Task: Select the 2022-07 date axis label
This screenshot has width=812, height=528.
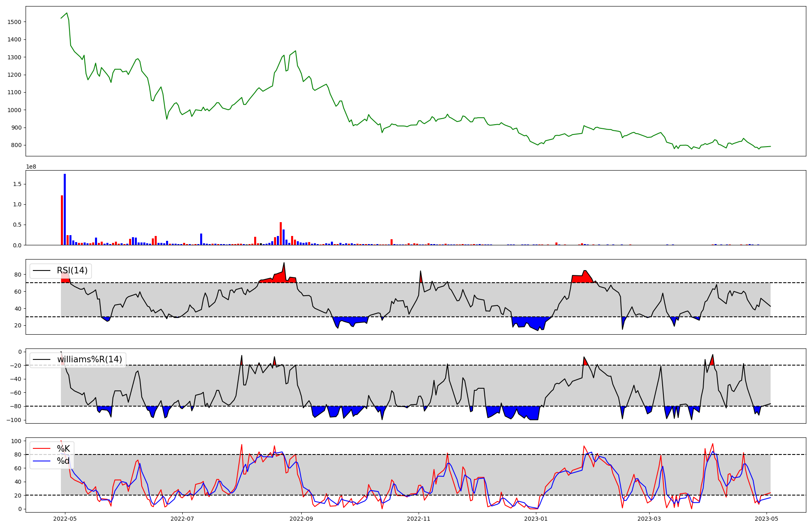Action: point(182,519)
